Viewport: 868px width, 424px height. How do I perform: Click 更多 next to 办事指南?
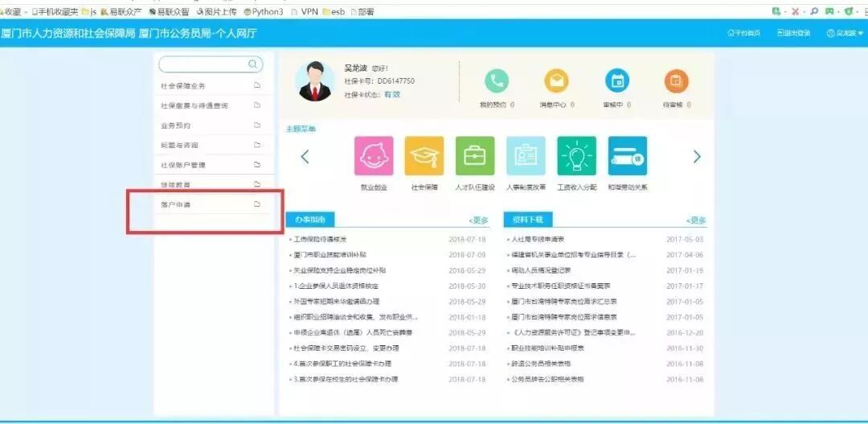coord(479,220)
